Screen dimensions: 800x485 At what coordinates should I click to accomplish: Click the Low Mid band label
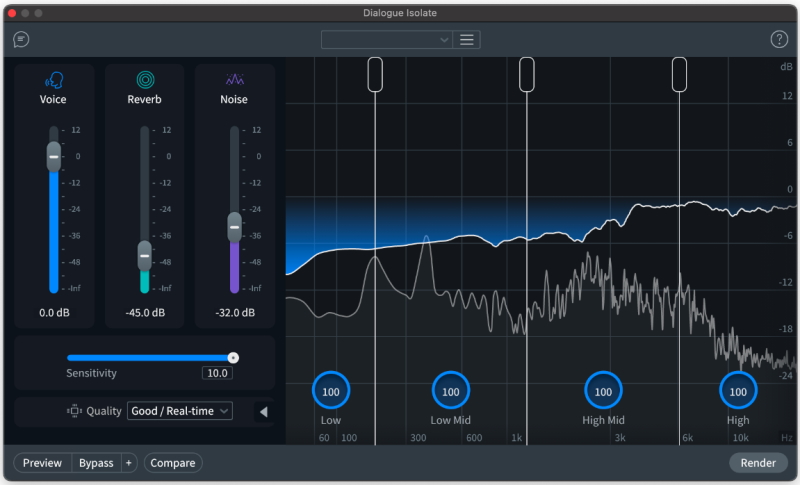(451, 420)
